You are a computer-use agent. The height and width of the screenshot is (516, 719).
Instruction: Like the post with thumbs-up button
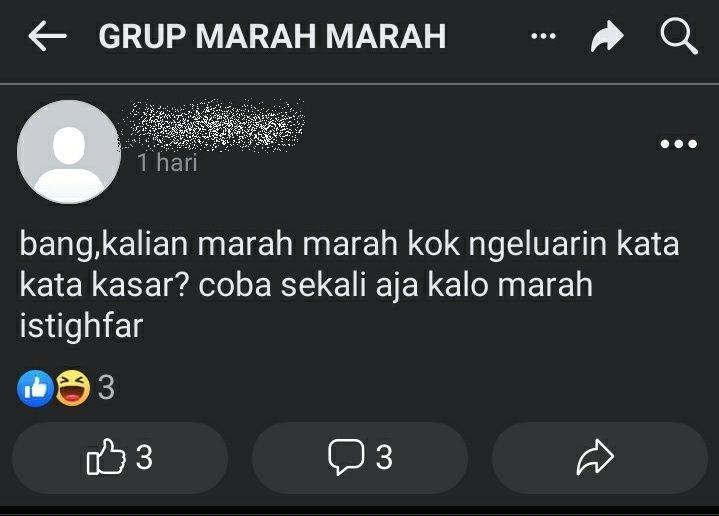[120, 458]
